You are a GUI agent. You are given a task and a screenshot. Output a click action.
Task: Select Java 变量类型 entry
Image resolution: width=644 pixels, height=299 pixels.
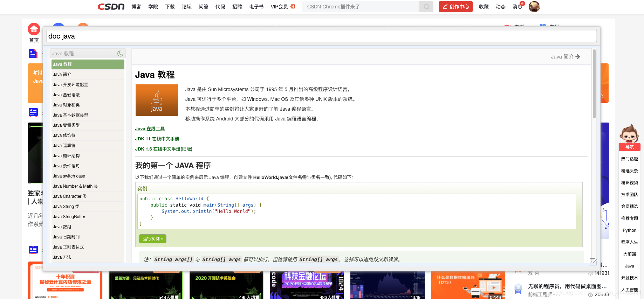pos(88,125)
